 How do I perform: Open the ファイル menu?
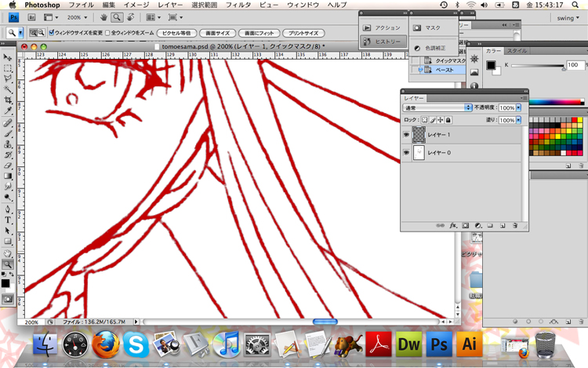click(81, 5)
